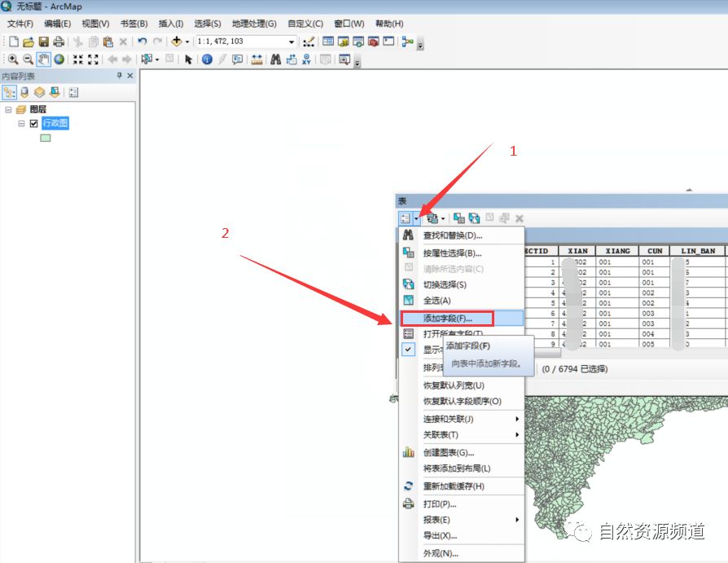Select the Pan hand tool

coord(44,59)
